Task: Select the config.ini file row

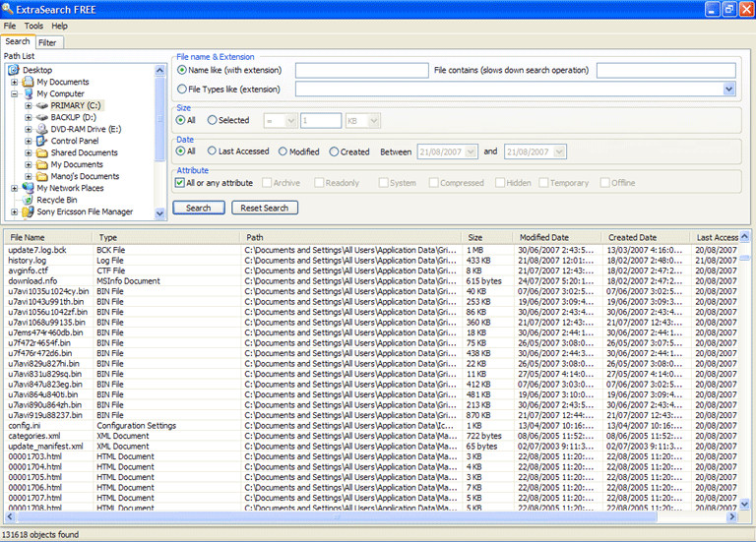Action: (371, 425)
